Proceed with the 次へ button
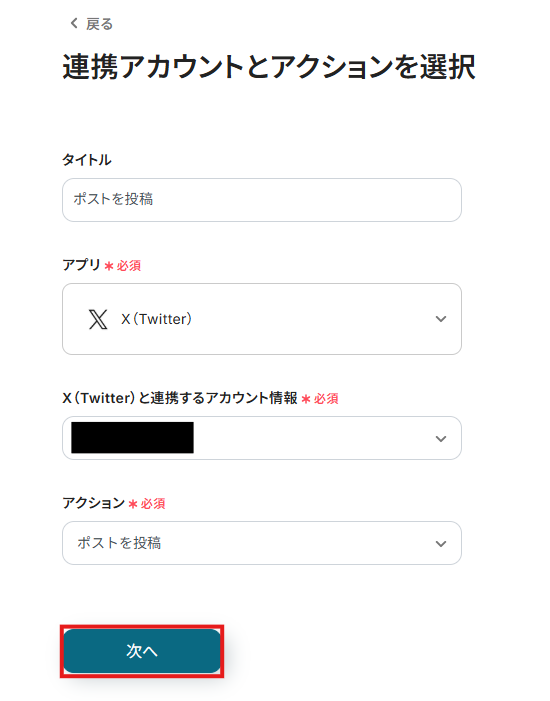This screenshot has width=550, height=701. click(142, 651)
